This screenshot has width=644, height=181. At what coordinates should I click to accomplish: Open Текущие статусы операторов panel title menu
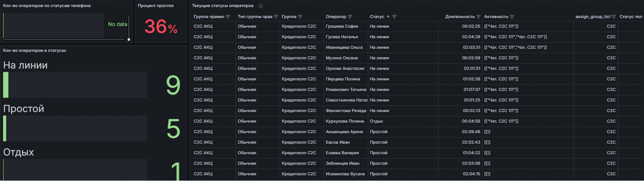[222, 6]
